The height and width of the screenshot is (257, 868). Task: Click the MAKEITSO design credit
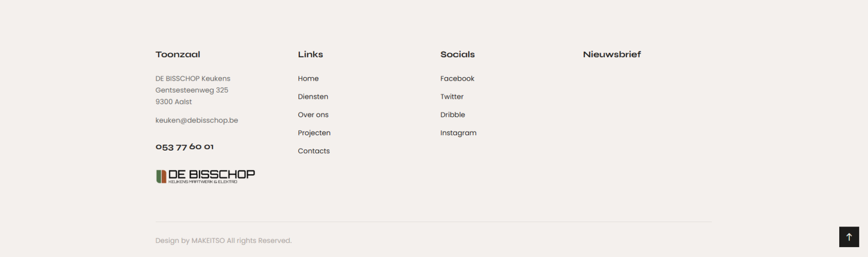208,241
